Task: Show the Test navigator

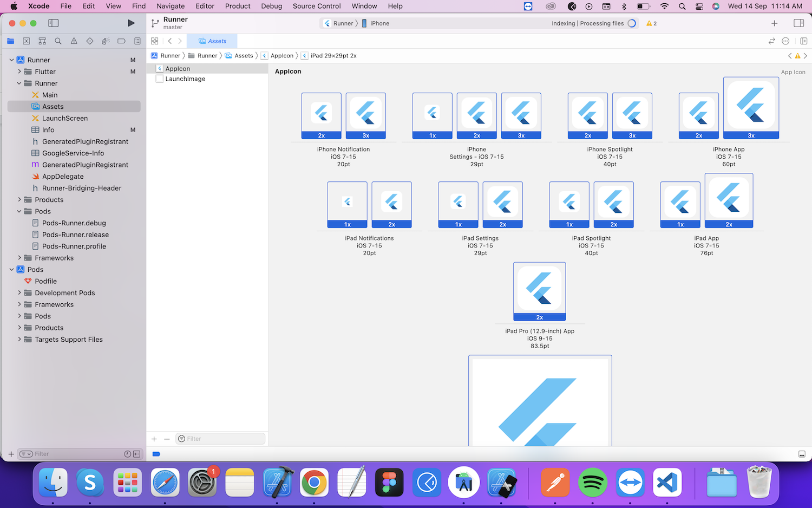Action: [x=90, y=41]
